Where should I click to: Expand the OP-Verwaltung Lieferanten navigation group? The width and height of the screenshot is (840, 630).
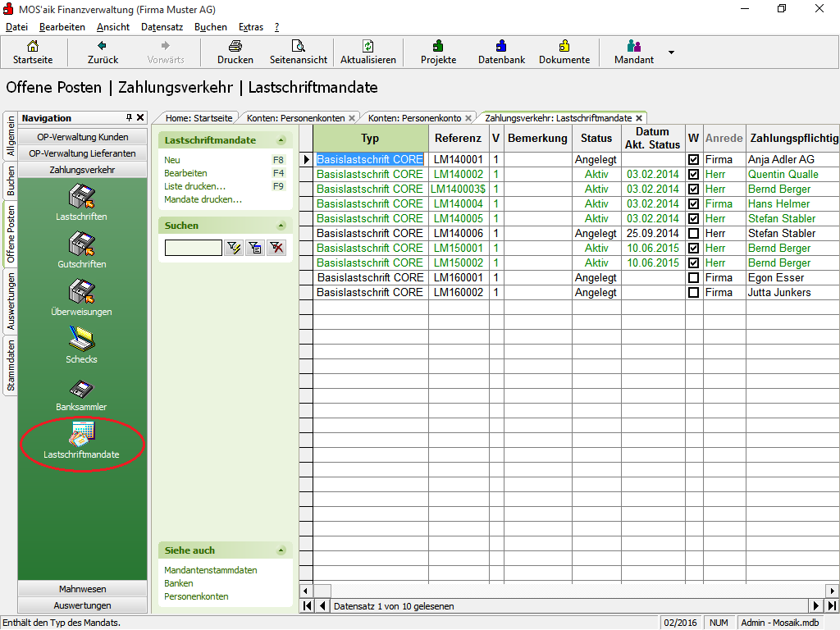83,153
